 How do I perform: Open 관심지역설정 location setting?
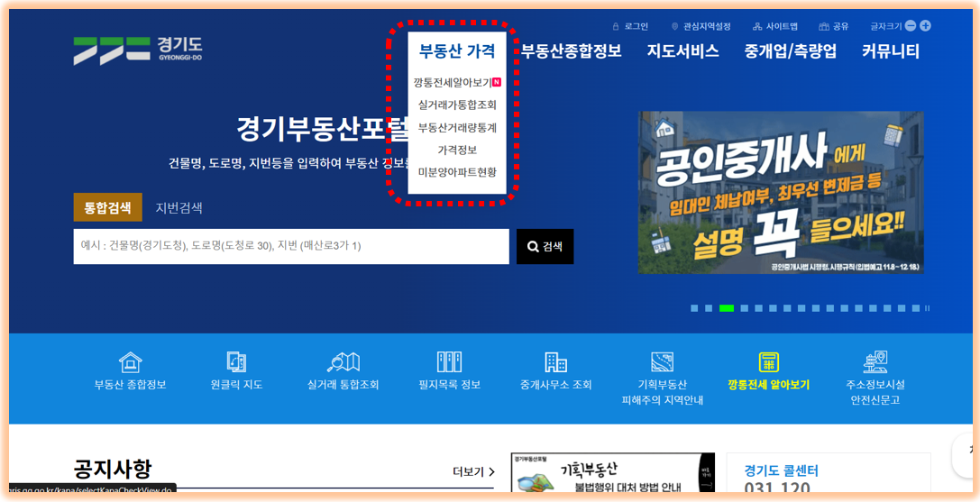(x=701, y=26)
